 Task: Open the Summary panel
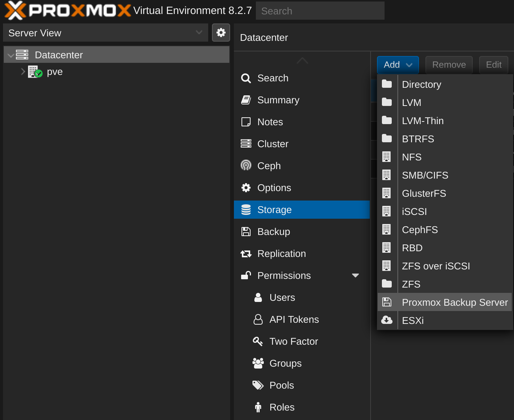click(x=302, y=100)
